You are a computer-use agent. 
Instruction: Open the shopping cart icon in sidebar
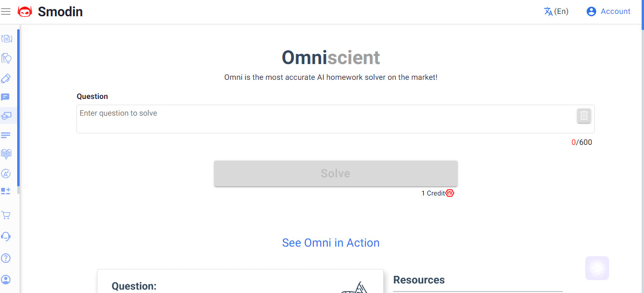[x=6, y=215]
